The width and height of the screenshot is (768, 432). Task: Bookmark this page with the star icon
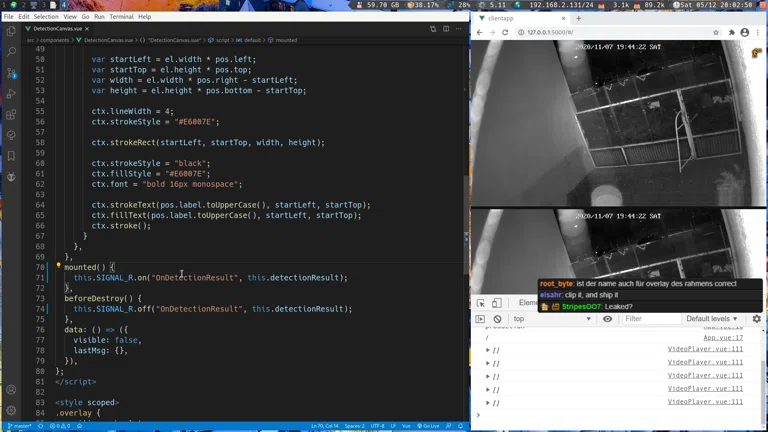pyautogui.click(x=716, y=32)
